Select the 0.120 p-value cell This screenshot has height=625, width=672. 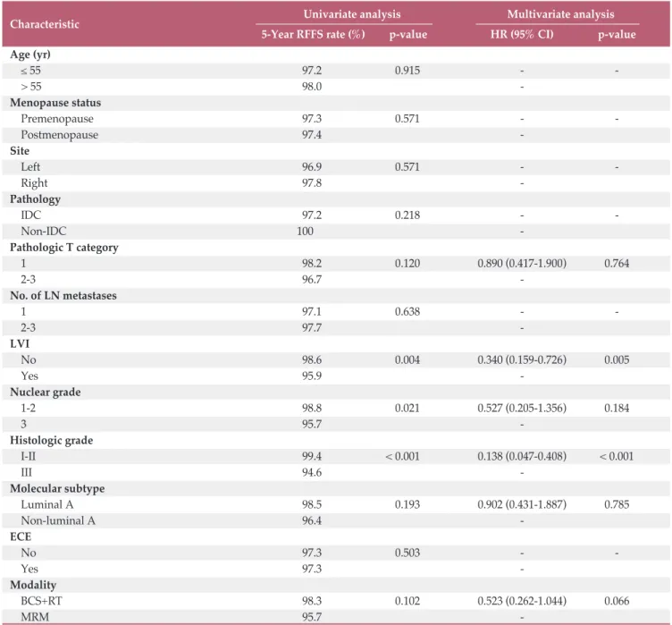click(x=407, y=264)
